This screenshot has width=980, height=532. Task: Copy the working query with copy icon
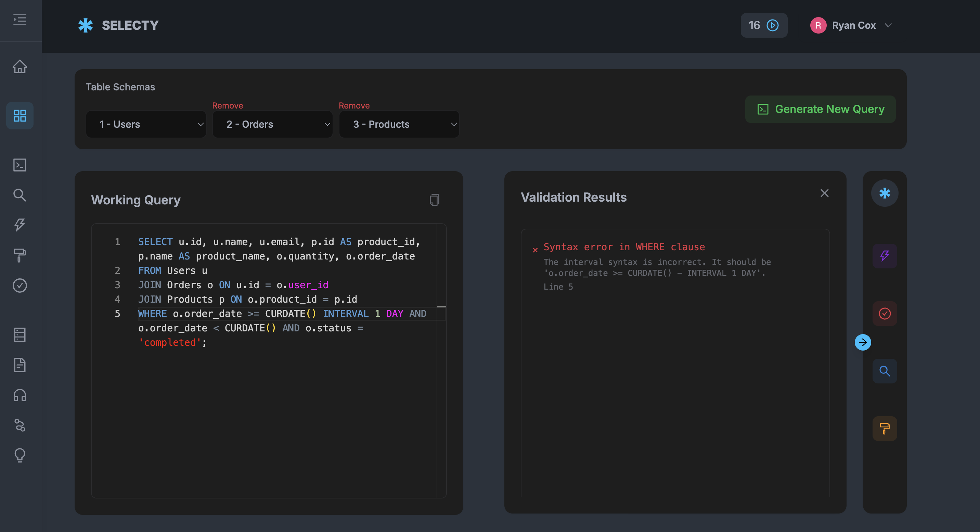pos(435,200)
